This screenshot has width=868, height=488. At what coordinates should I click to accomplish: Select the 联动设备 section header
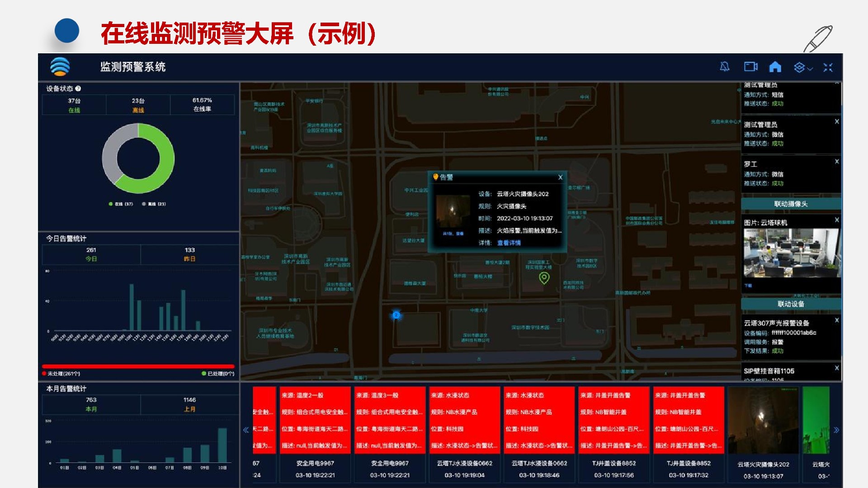coord(791,304)
